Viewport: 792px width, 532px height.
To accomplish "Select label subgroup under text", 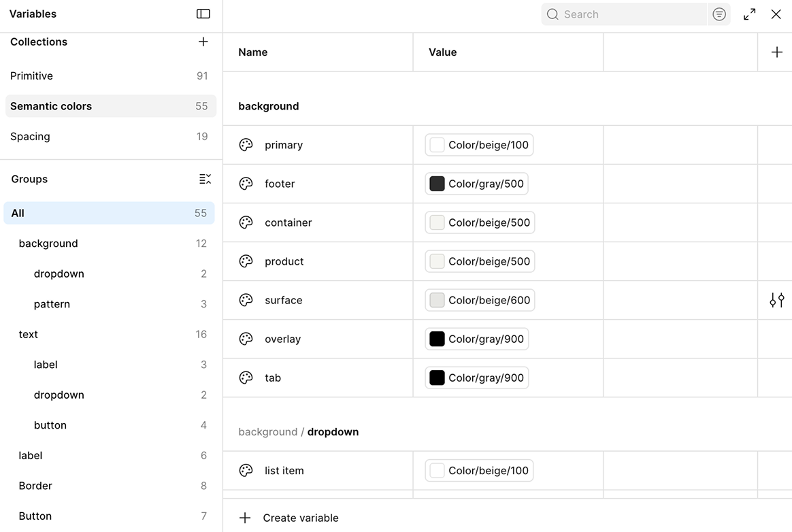I will (109, 365).
